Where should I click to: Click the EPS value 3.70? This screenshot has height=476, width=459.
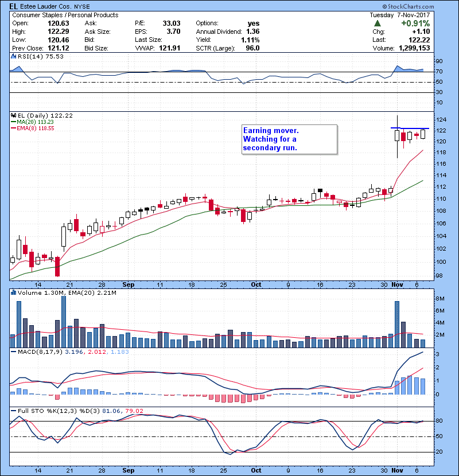pos(173,32)
